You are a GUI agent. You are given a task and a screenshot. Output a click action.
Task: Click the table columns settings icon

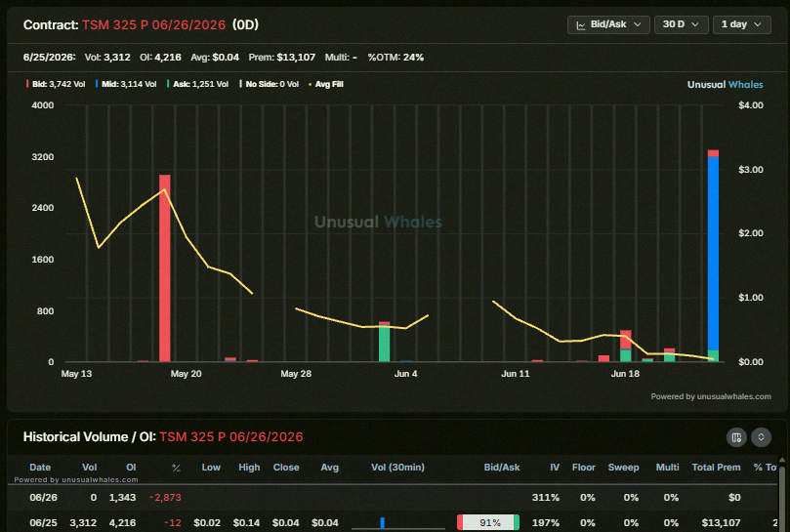click(x=736, y=436)
